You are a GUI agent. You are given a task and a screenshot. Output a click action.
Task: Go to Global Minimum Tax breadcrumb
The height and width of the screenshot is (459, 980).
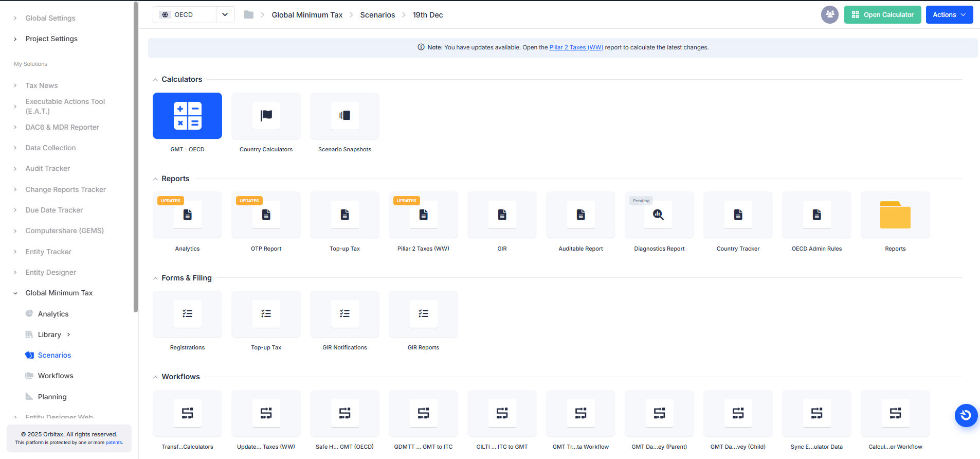point(307,15)
